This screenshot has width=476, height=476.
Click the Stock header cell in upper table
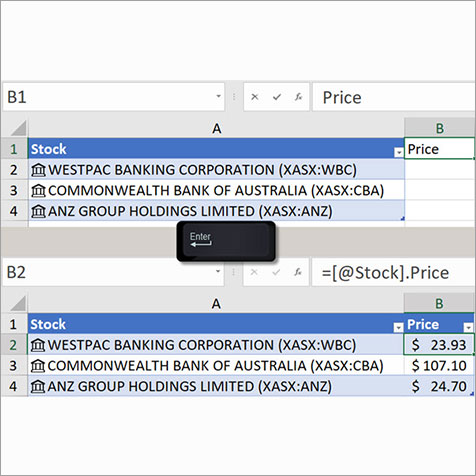point(216,149)
